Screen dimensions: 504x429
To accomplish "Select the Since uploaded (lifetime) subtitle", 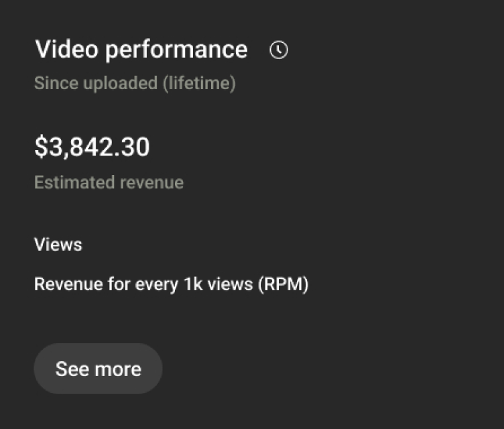I will pyautogui.click(x=135, y=84).
